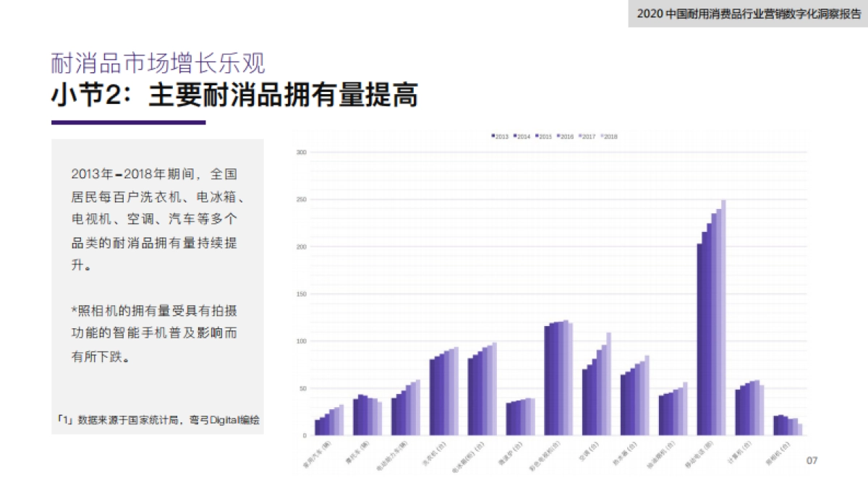The image size is (868, 488).
Task: Click the 2014 legend color marker
Action: (515, 135)
